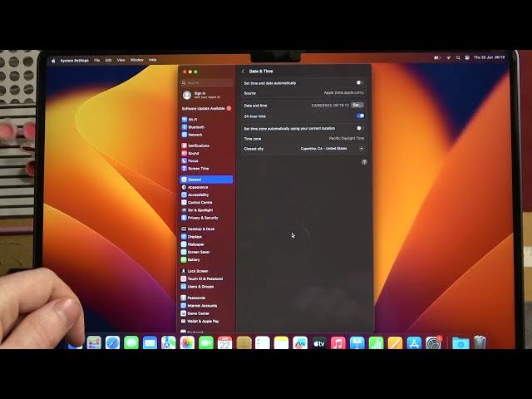This screenshot has height=399, width=532.
Task: Open the File menu
Action: pos(96,60)
